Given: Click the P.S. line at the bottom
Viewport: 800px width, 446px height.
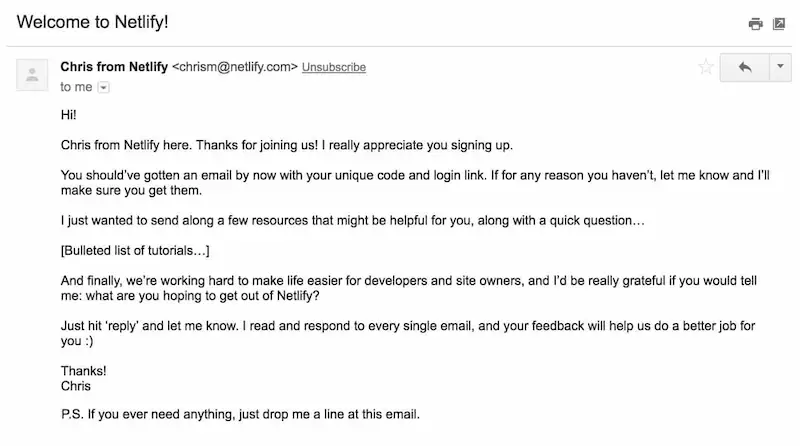Looking at the screenshot, I should pos(241,414).
